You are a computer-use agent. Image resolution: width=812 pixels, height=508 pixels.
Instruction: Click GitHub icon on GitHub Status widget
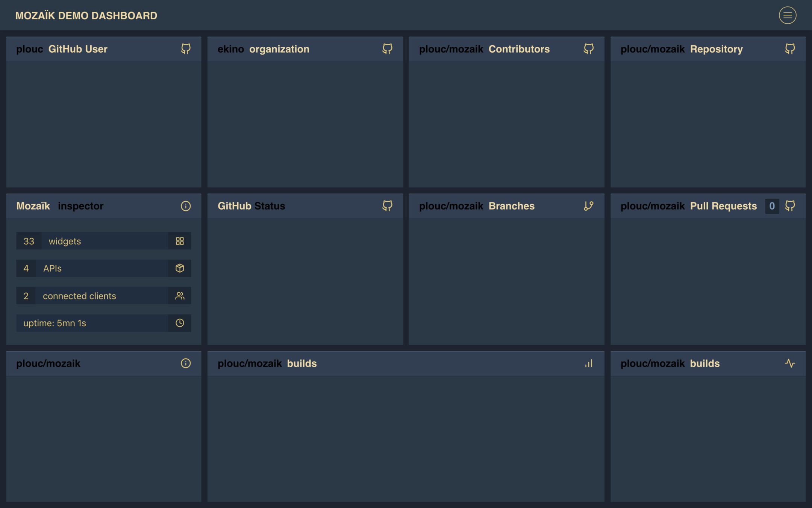click(x=387, y=206)
